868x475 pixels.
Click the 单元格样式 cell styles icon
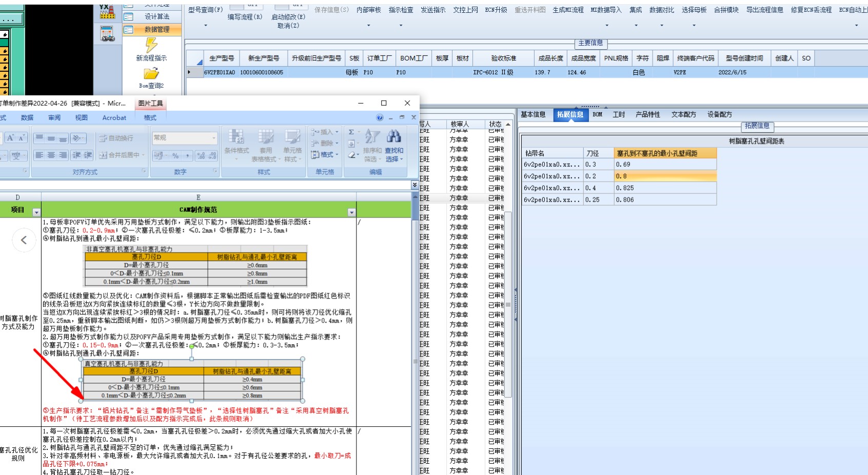pyautogui.click(x=292, y=136)
